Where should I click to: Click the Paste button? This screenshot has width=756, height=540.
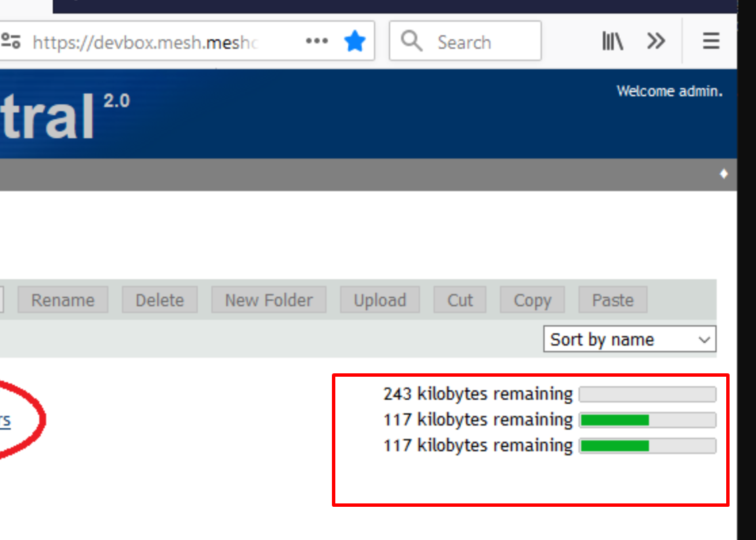click(613, 300)
